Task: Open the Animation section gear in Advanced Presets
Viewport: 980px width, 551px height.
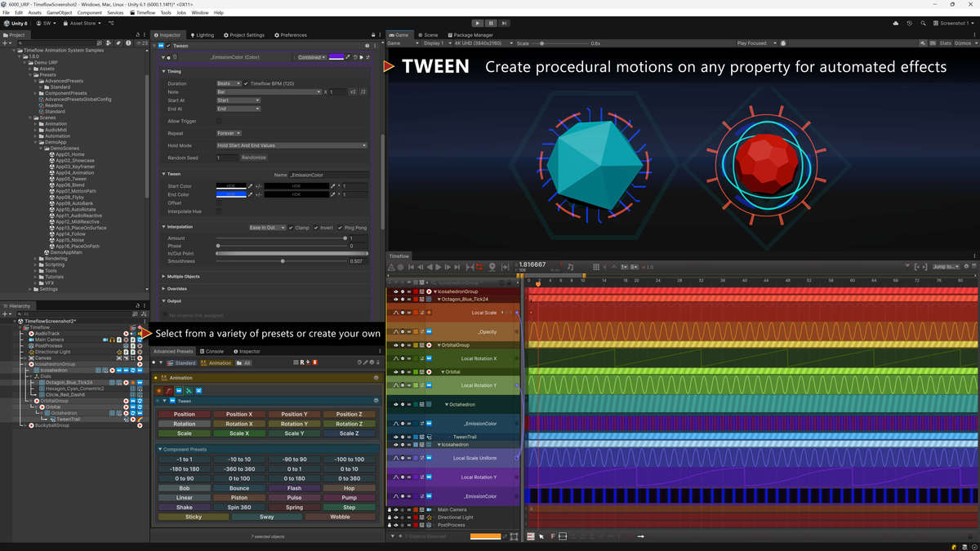Action: point(376,378)
